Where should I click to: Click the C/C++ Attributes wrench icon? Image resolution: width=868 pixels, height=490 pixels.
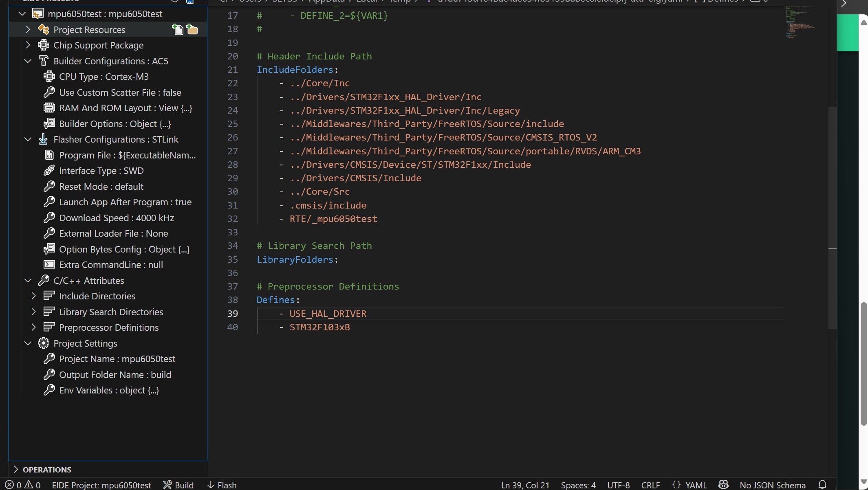coord(44,280)
